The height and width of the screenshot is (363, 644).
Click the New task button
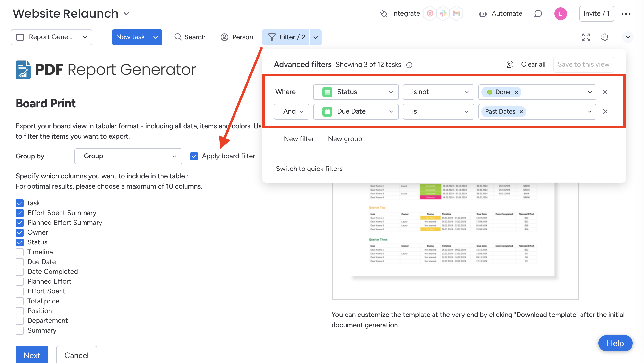131,37
